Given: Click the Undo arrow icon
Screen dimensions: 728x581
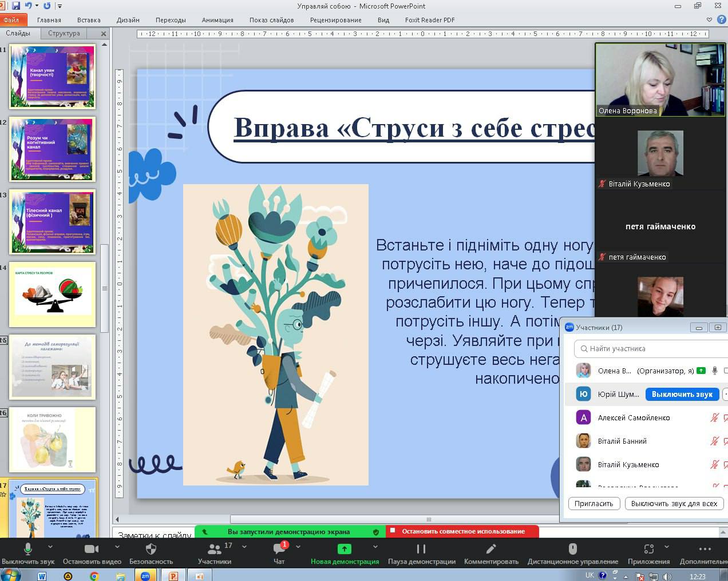Looking at the screenshot, I should [x=28, y=6].
